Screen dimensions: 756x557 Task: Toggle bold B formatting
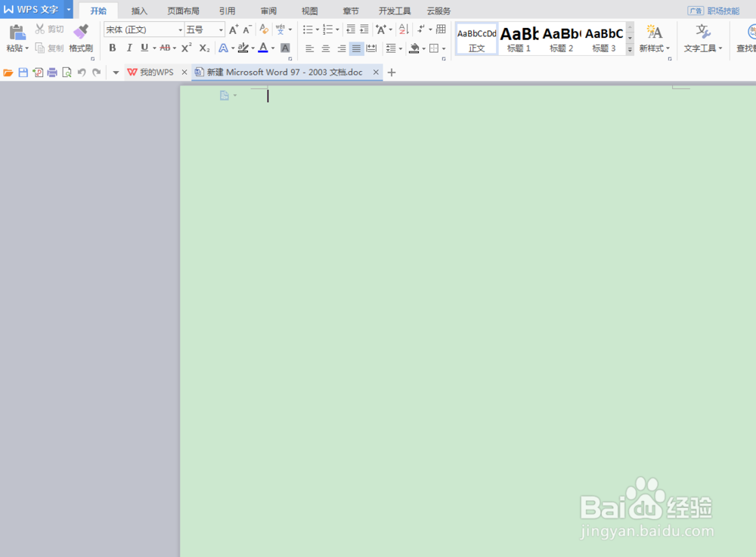[113, 48]
